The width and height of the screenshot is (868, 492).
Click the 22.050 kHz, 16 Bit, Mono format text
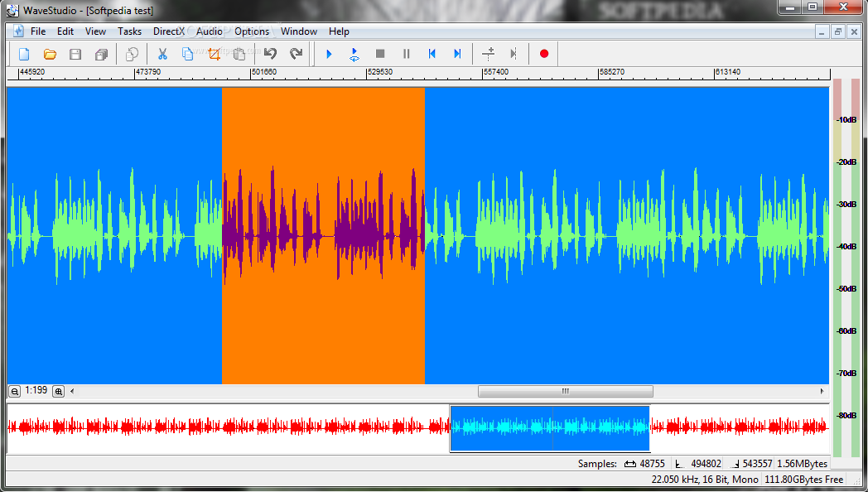pyautogui.click(x=705, y=480)
